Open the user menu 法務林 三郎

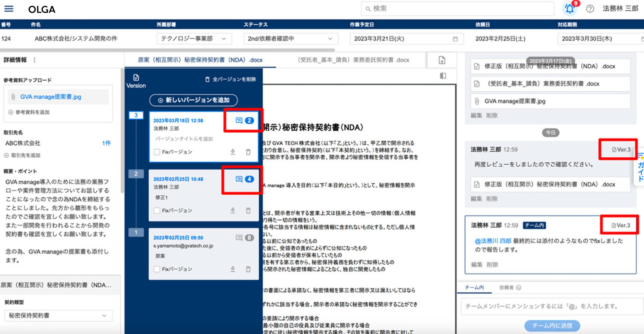tap(620, 9)
